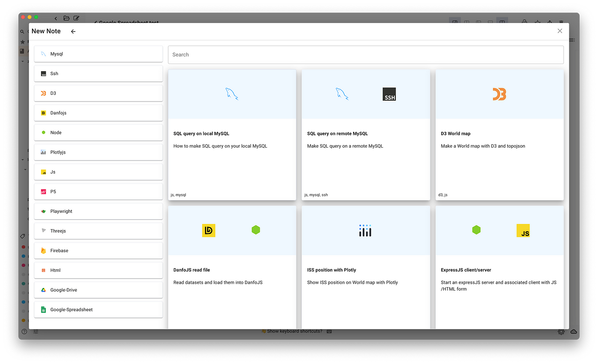Screen dimensions: 598x364
Task: Select the Google-Drive filter in the list
Action: 98,290
